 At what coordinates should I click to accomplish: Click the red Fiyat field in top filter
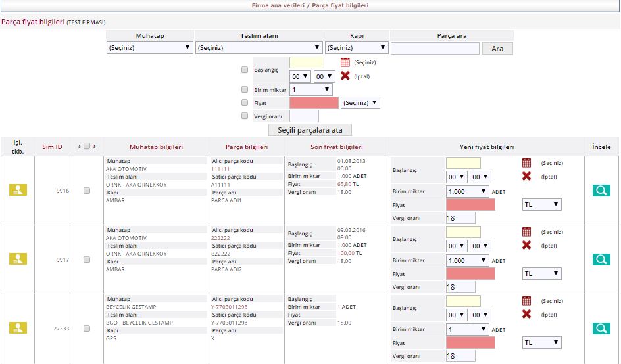[x=314, y=103]
